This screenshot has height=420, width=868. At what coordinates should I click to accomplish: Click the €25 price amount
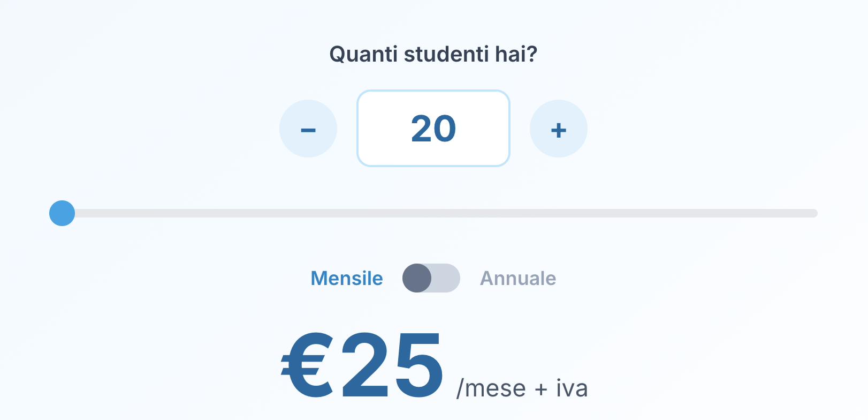click(363, 365)
